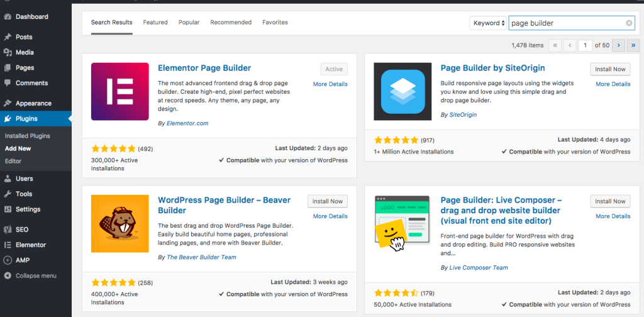
Task: Click the Posts pushpin icon
Action: (x=8, y=37)
